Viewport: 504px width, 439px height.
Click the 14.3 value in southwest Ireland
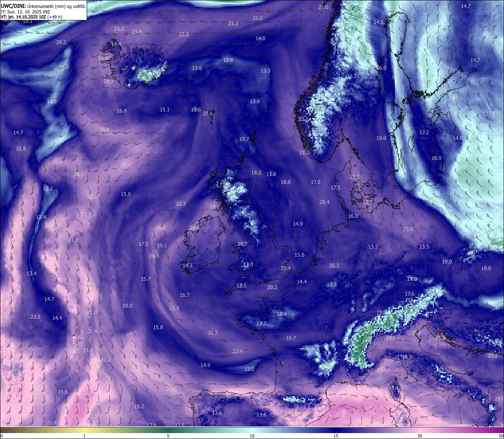pos(187,266)
